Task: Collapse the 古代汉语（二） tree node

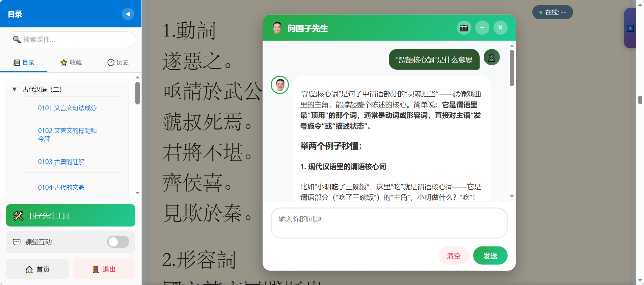Action: pos(15,90)
